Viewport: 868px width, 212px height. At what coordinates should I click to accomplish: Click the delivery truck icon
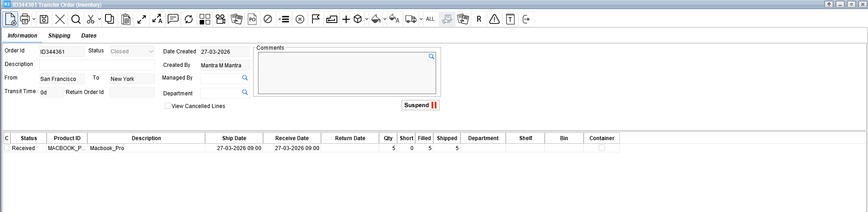411,19
